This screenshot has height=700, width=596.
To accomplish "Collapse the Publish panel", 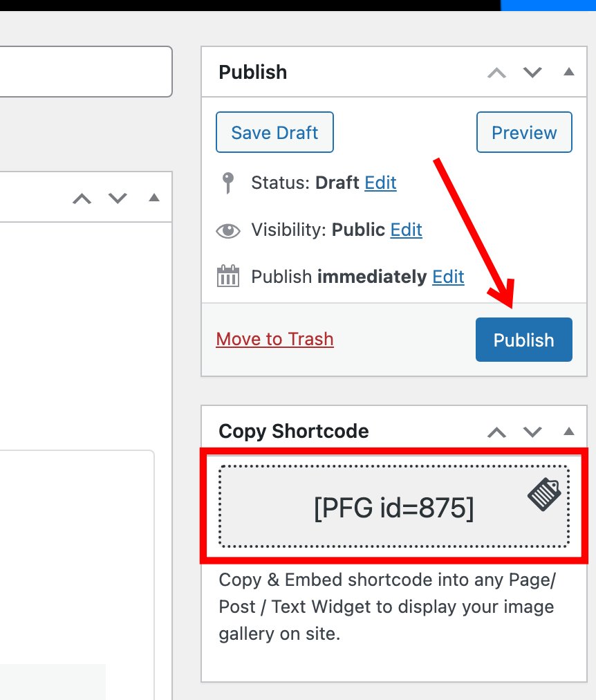I will pos(568,72).
